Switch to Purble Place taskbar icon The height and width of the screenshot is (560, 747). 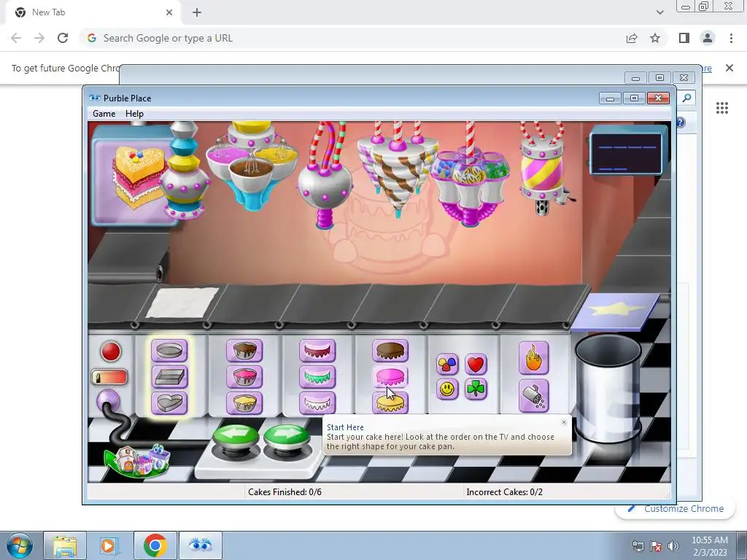[x=200, y=545]
